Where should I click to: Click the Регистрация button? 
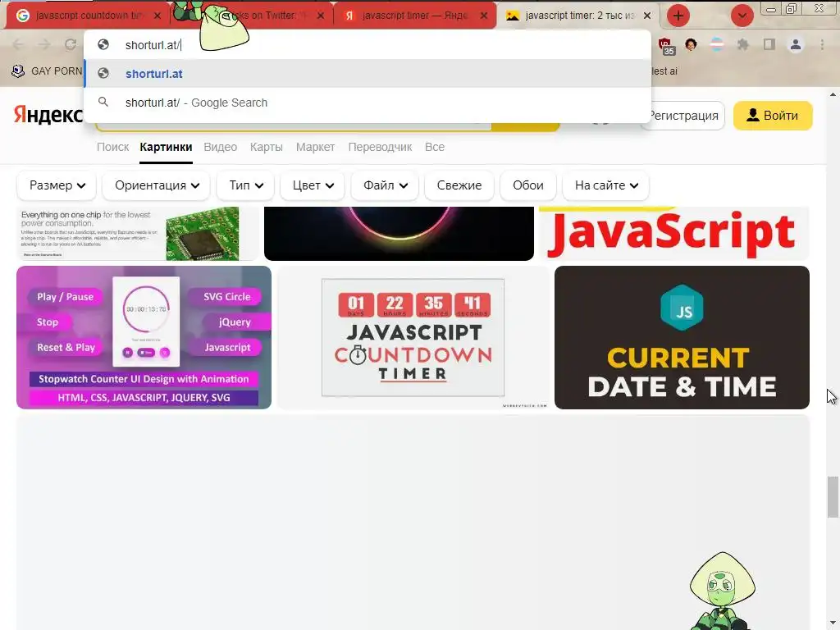(x=682, y=116)
